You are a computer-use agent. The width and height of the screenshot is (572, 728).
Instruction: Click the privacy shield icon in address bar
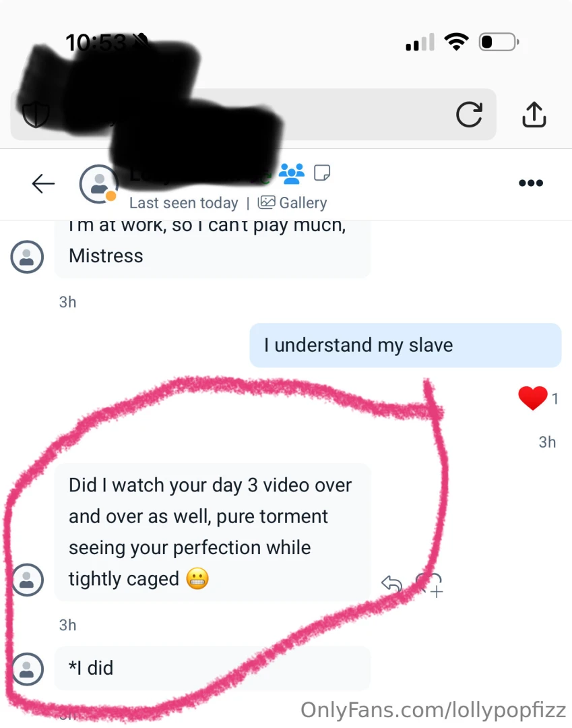coord(36,114)
